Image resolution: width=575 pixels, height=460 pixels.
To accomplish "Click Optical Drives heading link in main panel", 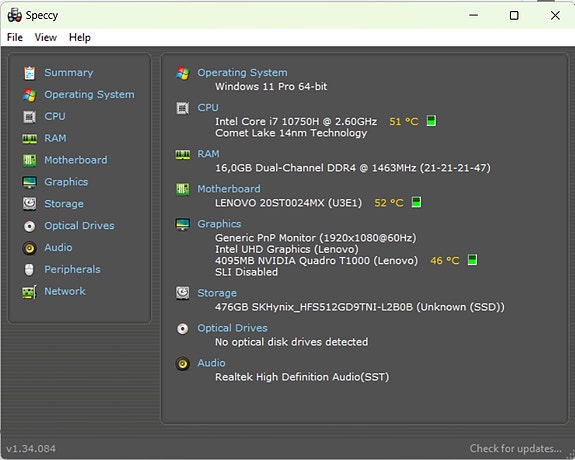I will coord(232,328).
